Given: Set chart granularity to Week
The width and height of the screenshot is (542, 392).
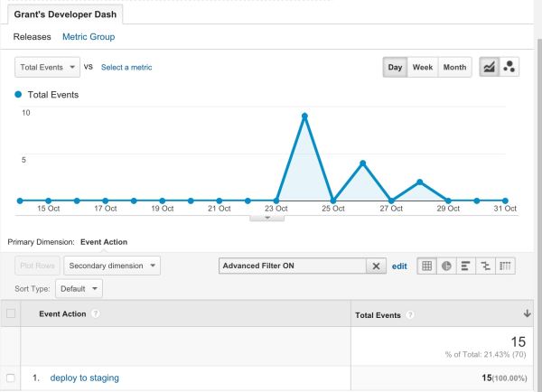Looking at the screenshot, I should click(423, 67).
